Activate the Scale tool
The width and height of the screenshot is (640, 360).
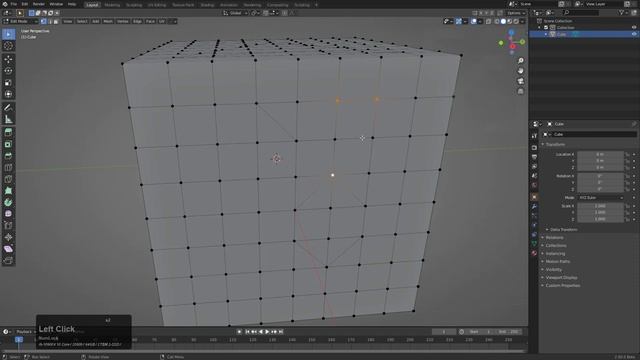tap(8, 83)
